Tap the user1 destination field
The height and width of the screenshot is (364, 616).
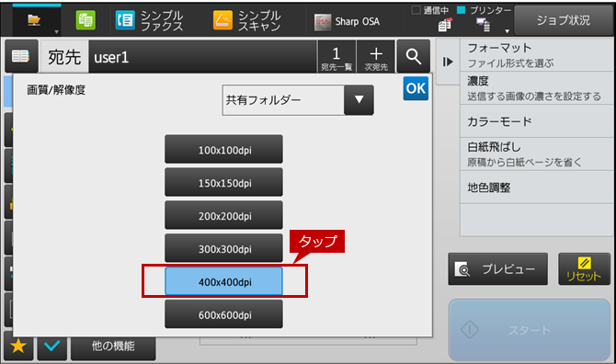tap(202, 57)
